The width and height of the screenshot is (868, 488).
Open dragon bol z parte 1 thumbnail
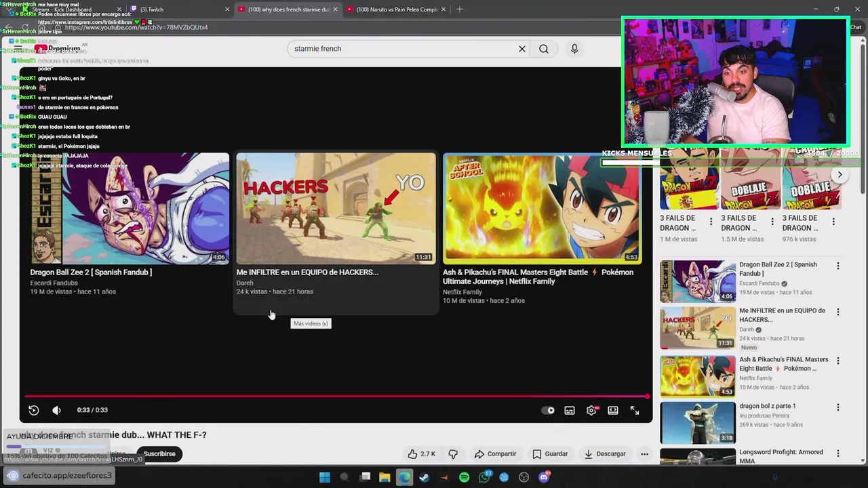point(698,422)
